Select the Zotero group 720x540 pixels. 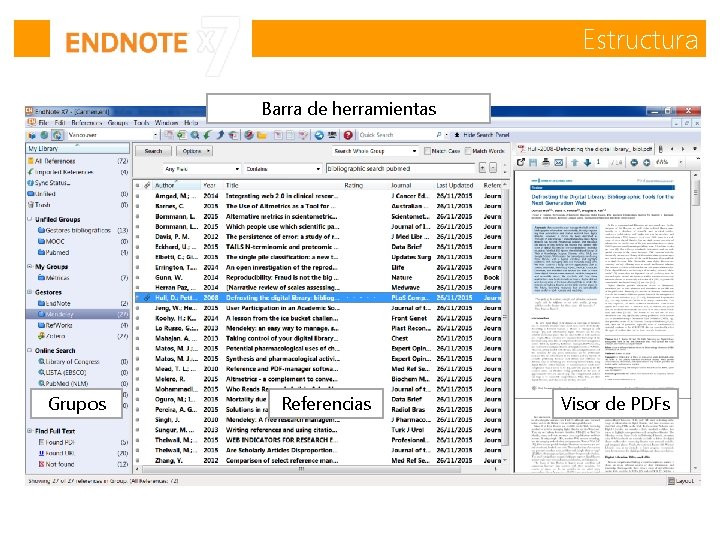point(78,336)
